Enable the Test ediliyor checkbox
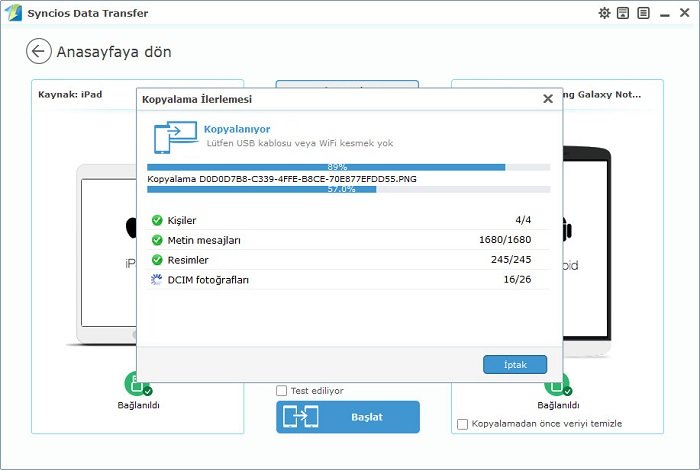This screenshot has width=700, height=470. pos(281,391)
